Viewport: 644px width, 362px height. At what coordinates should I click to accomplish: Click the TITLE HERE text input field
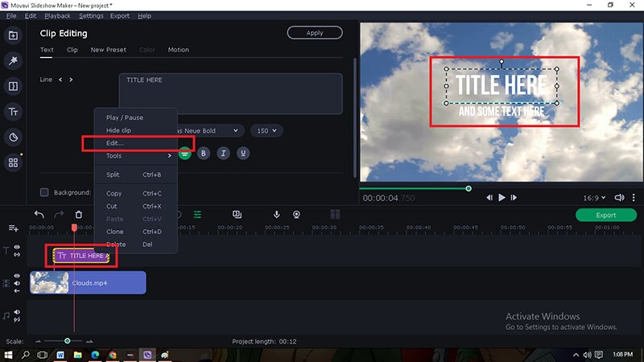(230, 93)
